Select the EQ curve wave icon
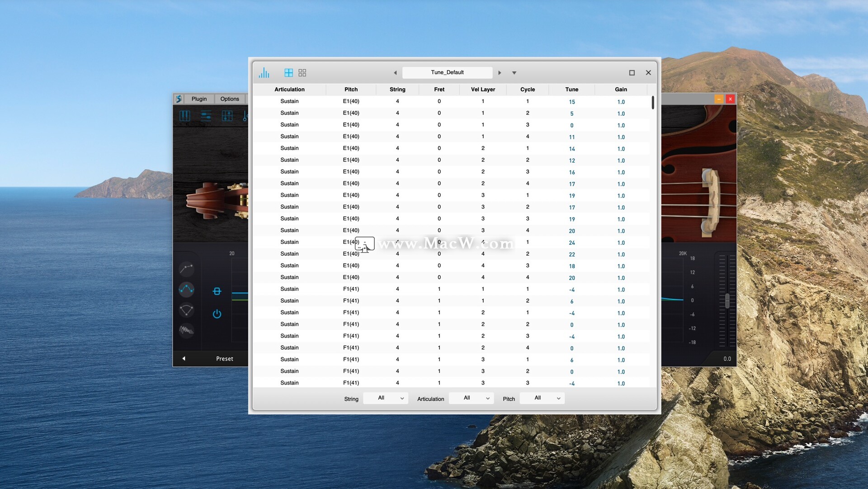This screenshot has height=489, width=868. click(186, 290)
